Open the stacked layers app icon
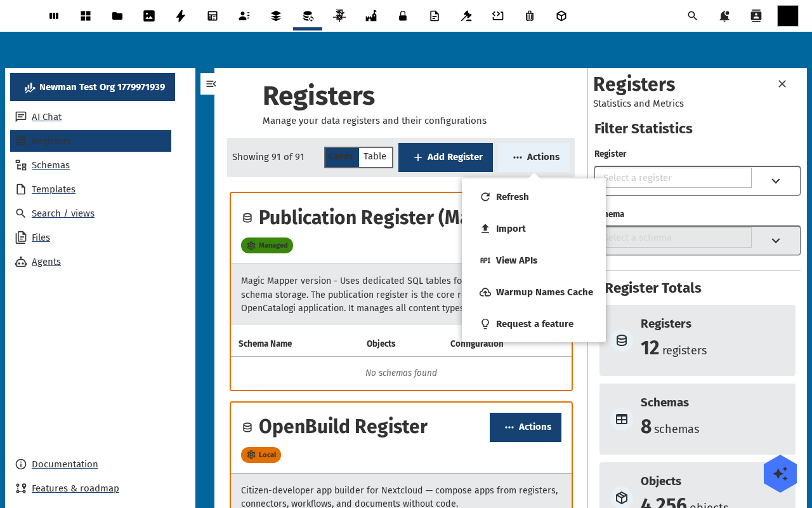This screenshot has width=812, height=508. (x=276, y=16)
